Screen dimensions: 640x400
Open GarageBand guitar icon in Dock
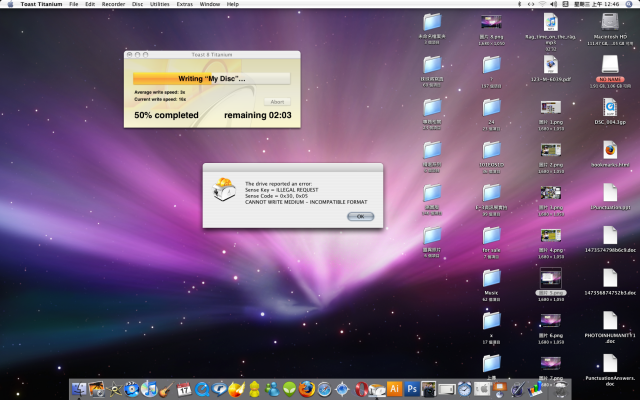[166, 389]
